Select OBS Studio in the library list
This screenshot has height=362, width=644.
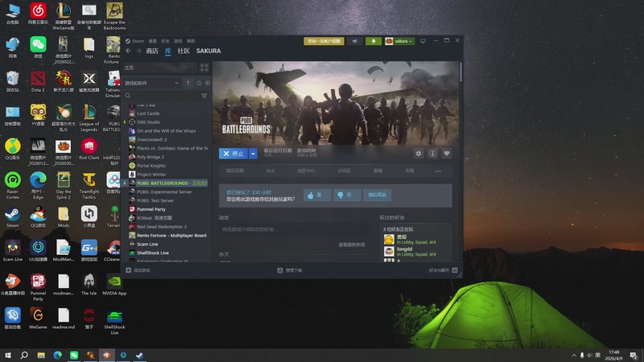148,122
